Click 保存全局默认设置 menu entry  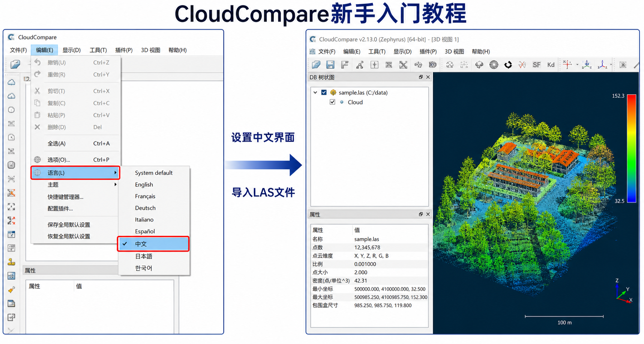point(69,225)
